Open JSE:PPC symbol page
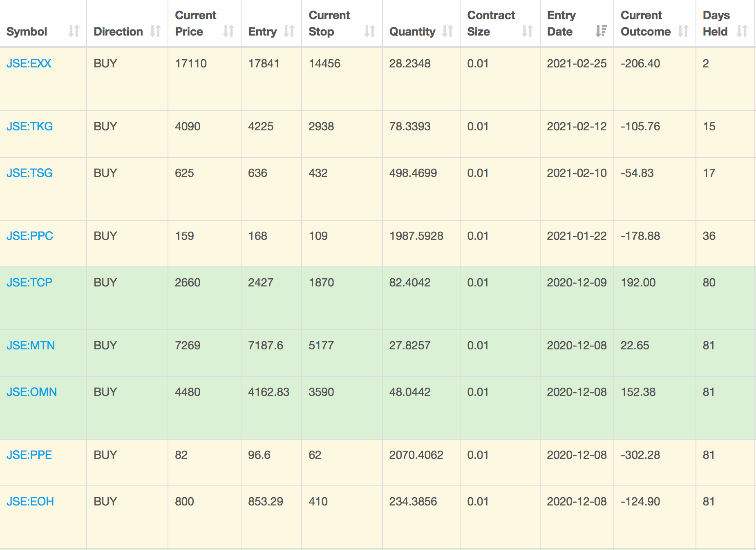This screenshot has height=550, width=756. (30, 236)
